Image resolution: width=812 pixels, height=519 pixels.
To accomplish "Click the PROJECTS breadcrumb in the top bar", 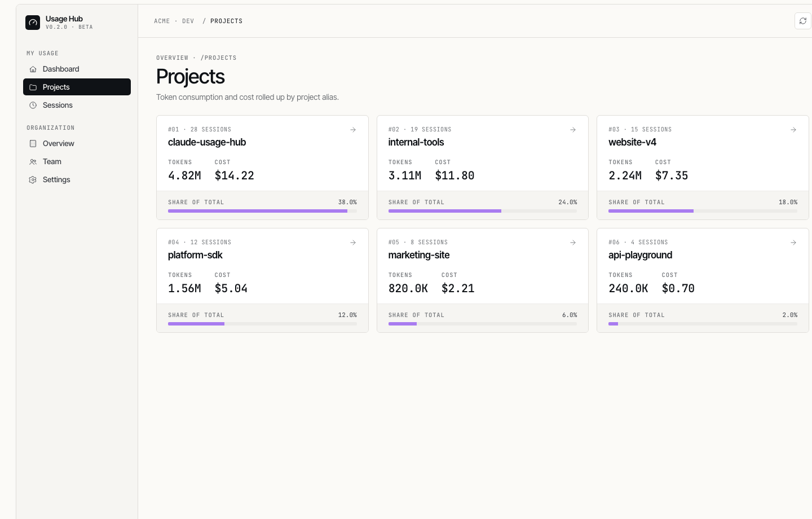I will pos(226,21).
